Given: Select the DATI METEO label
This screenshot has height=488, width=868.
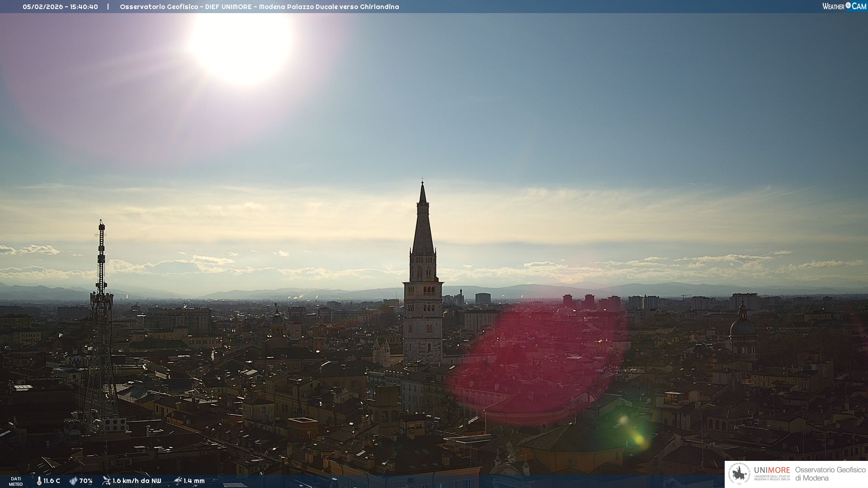Looking at the screenshot, I should 16,481.
